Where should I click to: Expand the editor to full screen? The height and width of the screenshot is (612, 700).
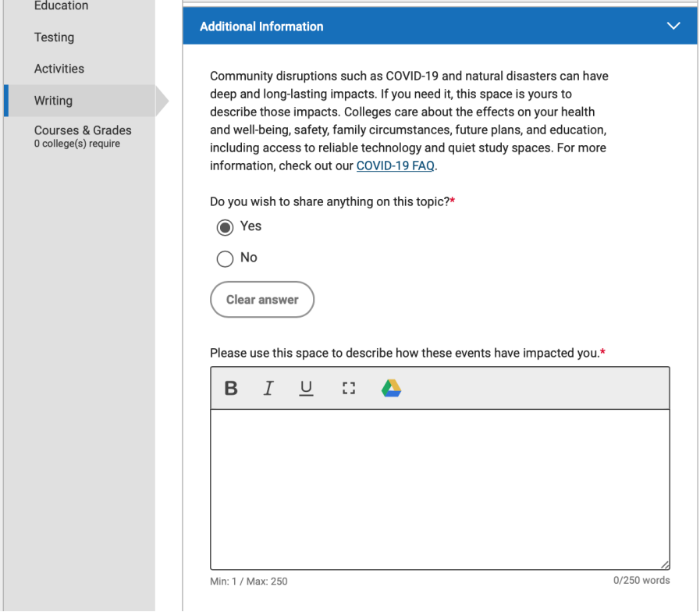(348, 388)
